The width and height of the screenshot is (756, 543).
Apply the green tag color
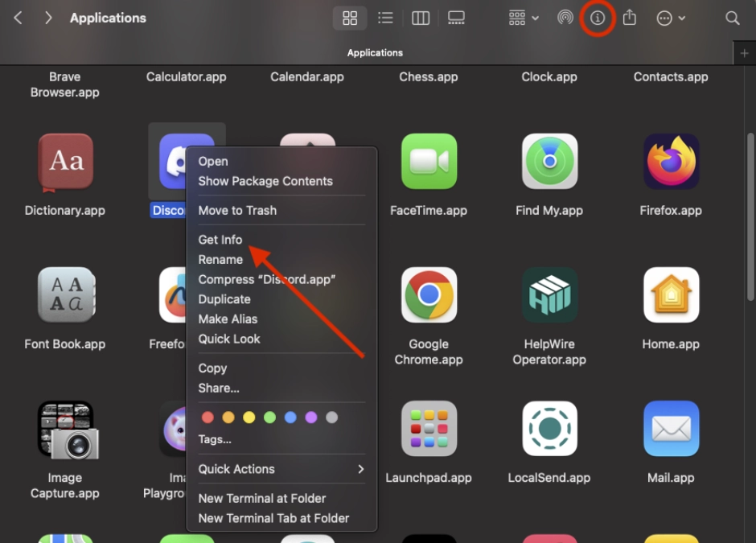[269, 418]
